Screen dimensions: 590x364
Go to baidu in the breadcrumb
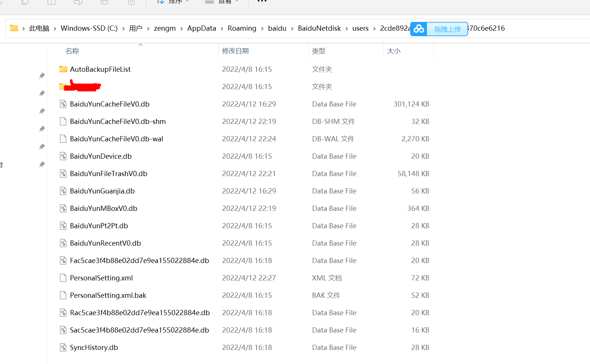click(277, 28)
